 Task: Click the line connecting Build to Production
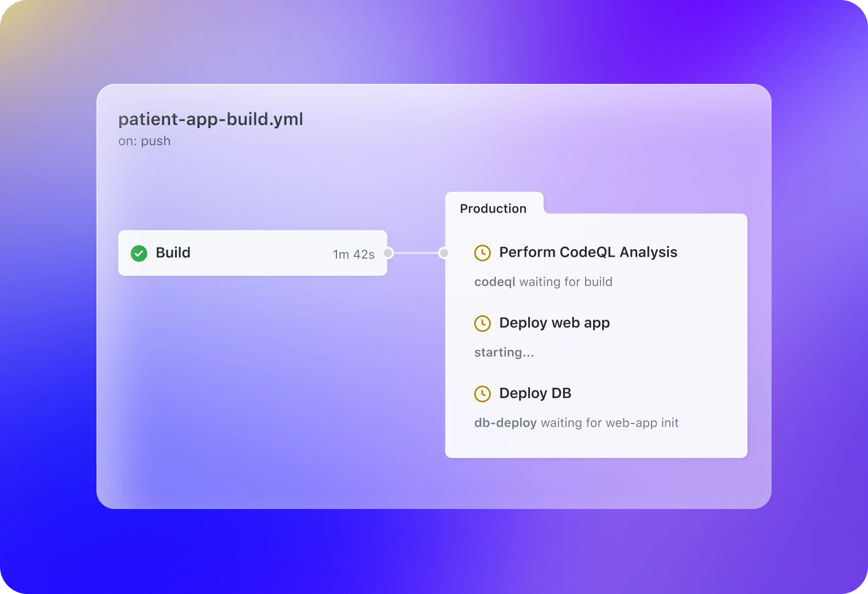416,253
